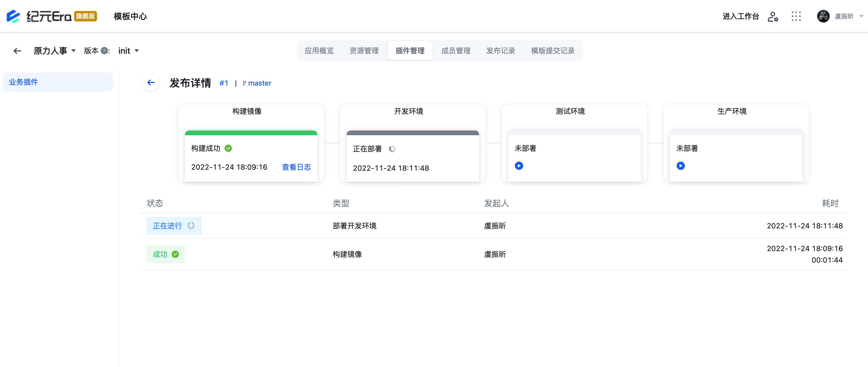Click the 状态 column header
Screen dimensions: 868x367
[155, 203]
